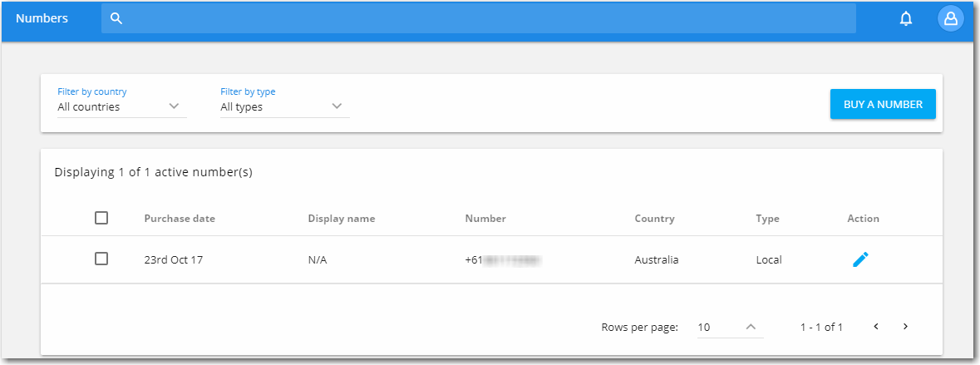Click the Action column header
Viewport: 980px width, 365px height.
click(x=863, y=219)
